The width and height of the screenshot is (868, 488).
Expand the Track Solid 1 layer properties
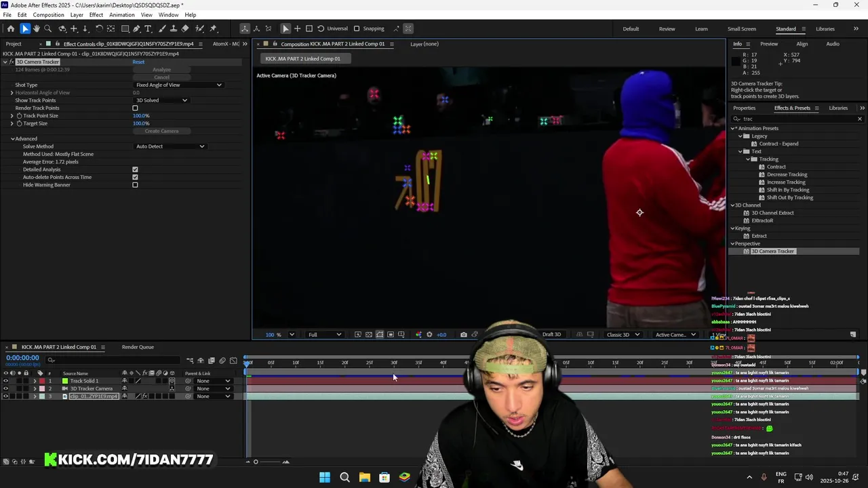(x=35, y=381)
